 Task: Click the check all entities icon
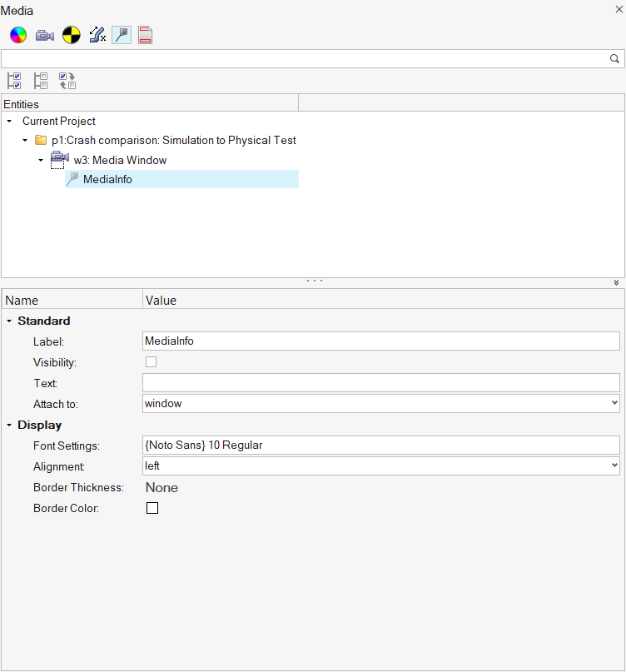(x=14, y=81)
